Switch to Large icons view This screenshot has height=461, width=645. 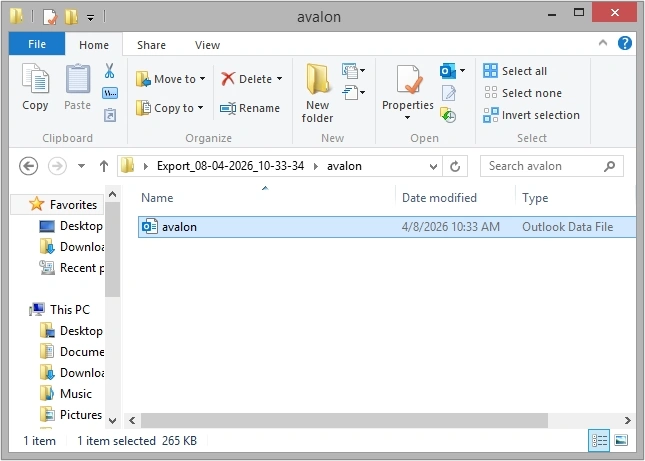pos(621,440)
